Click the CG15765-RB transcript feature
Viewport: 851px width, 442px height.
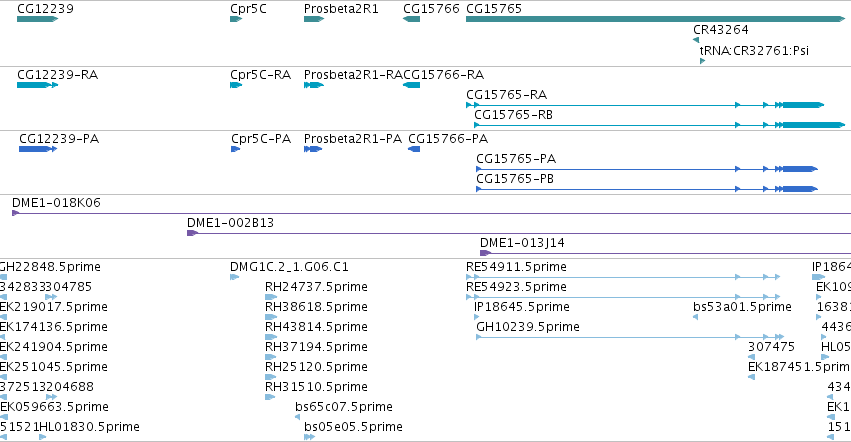(659, 125)
